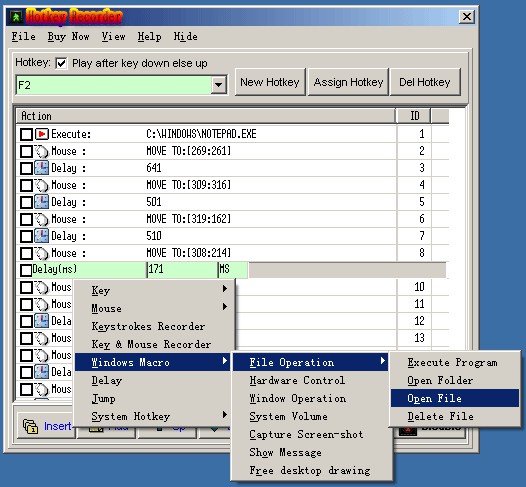Click the mouse icon in row 2

[x=42, y=151]
